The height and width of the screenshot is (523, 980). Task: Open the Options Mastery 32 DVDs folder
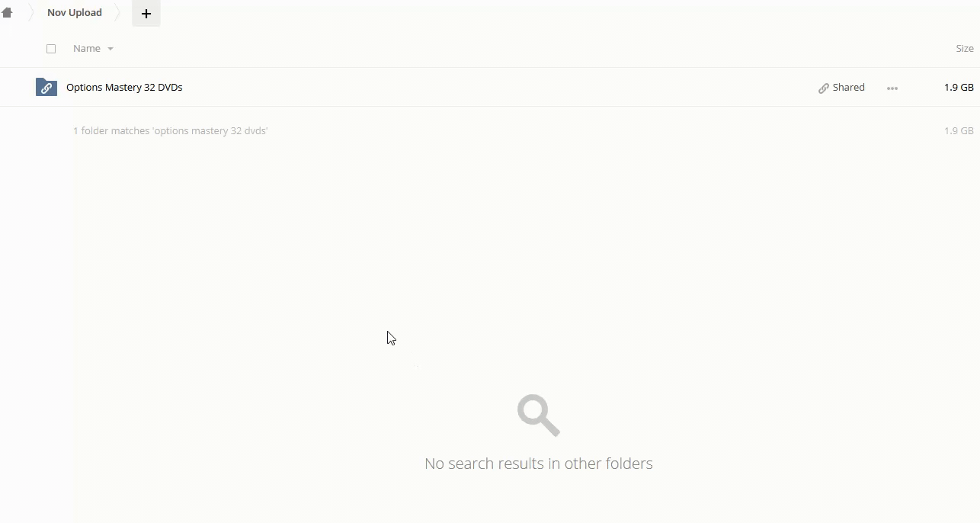pos(124,88)
